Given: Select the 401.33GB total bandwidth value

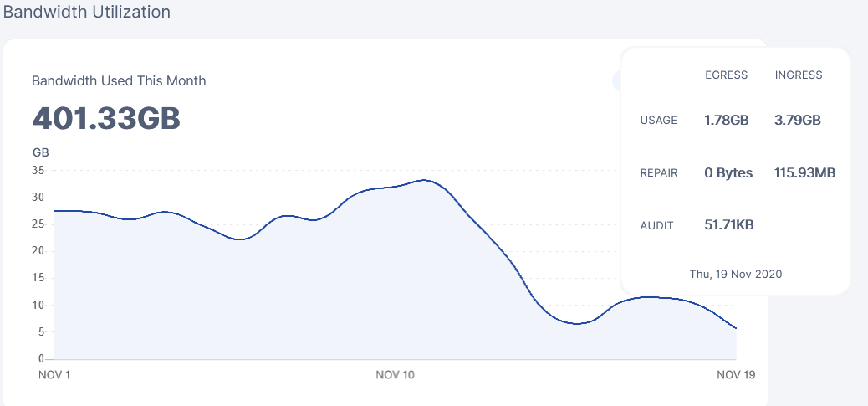Looking at the screenshot, I should tap(106, 118).
